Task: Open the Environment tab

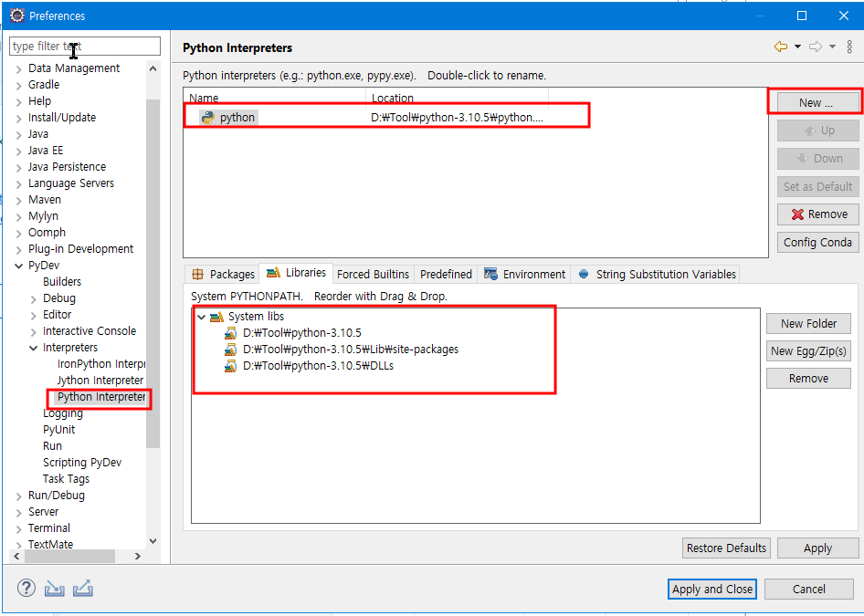Action: [524, 274]
